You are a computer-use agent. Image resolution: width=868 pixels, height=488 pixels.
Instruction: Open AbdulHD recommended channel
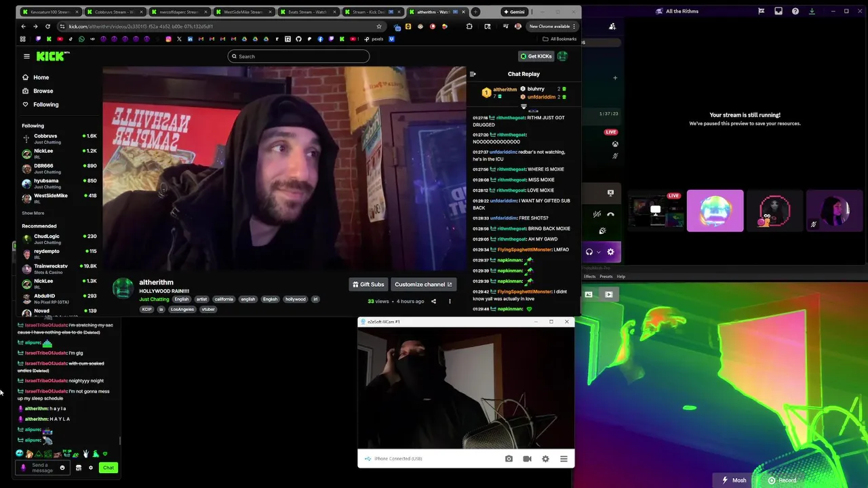(x=60, y=298)
